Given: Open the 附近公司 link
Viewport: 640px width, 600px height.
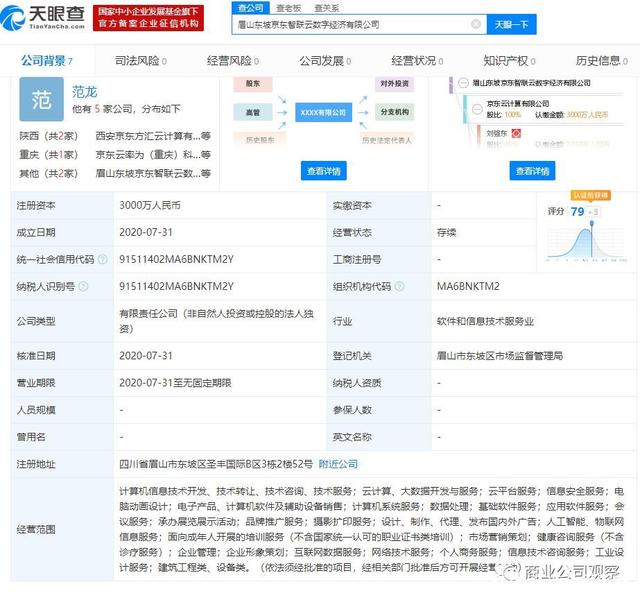Looking at the screenshot, I should click(x=338, y=464).
